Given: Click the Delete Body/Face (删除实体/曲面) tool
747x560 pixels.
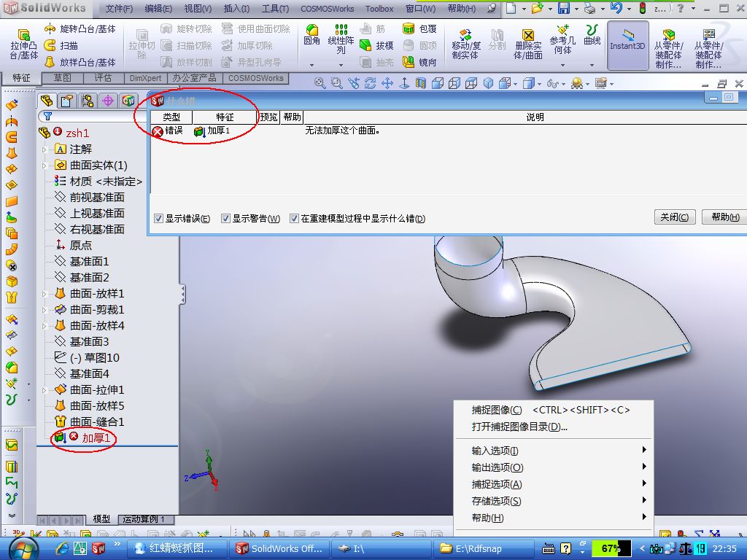Looking at the screenshot, I should [x=528, y=44].
